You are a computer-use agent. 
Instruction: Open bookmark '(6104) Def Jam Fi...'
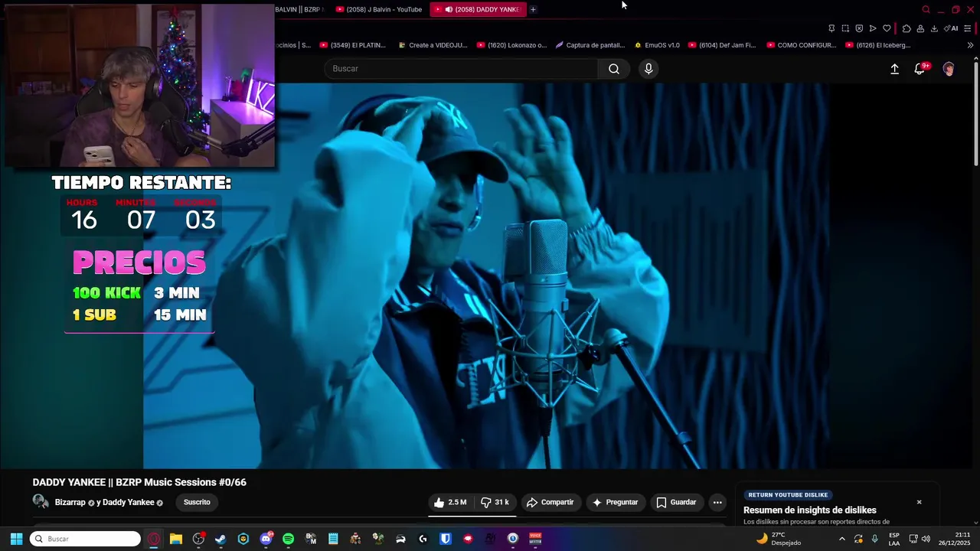point(722,45)
